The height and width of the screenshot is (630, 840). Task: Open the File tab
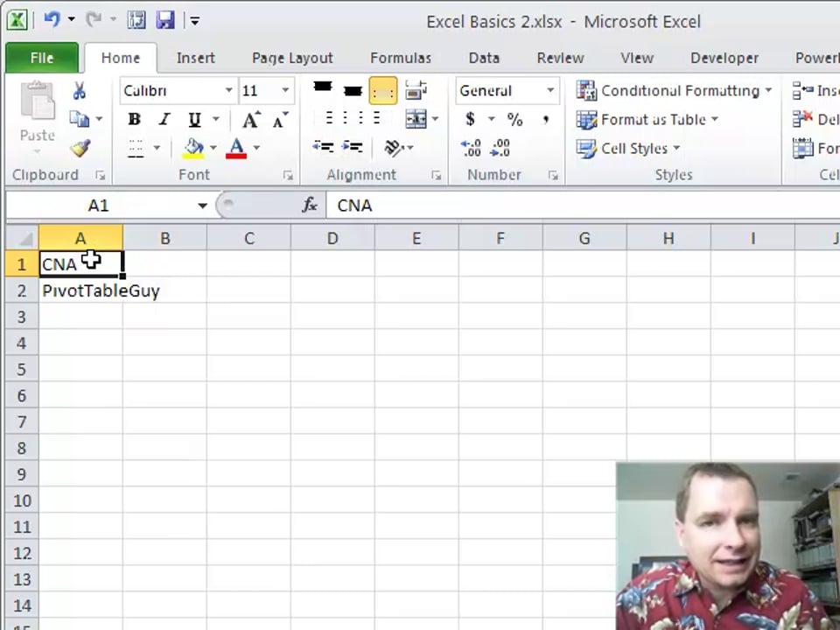42,58
